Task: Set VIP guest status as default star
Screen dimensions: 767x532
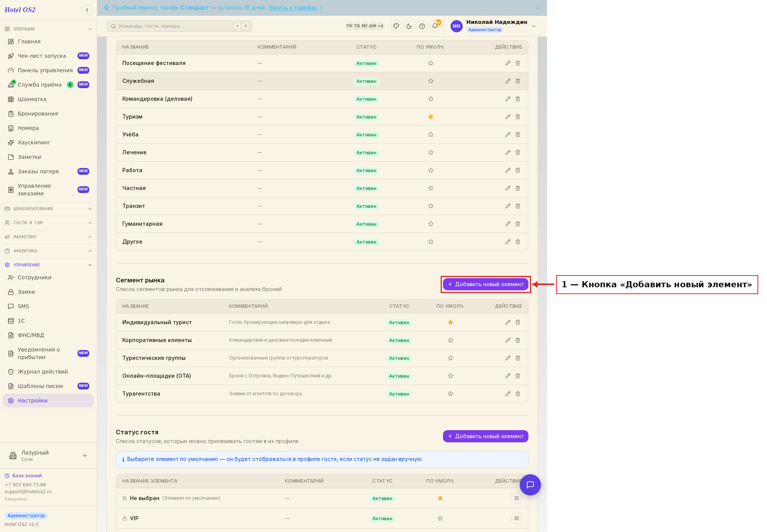Action: [x=440, y=518]
